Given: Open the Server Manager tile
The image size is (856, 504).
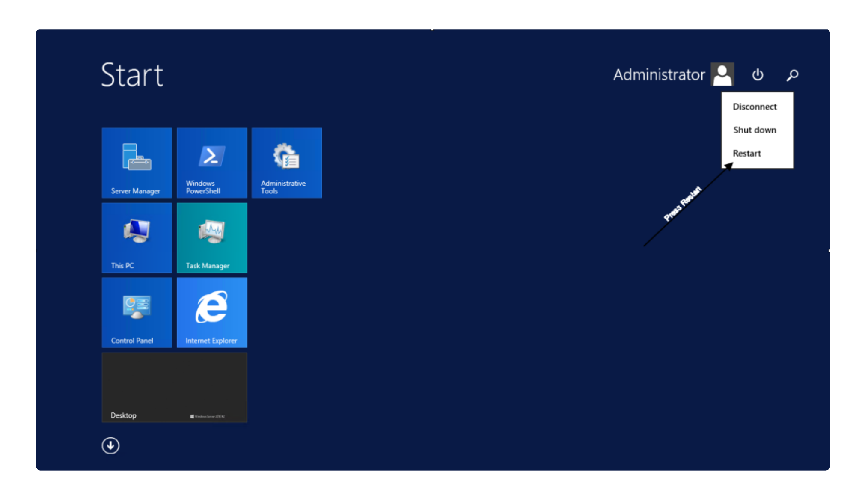Looking at the screenshot, I should (137, 163).
